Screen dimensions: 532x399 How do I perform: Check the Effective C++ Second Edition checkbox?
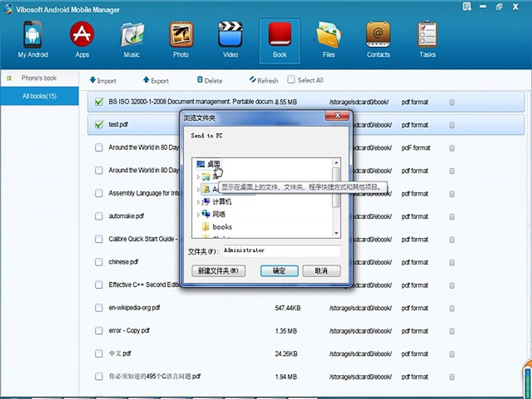pos(99,285)
